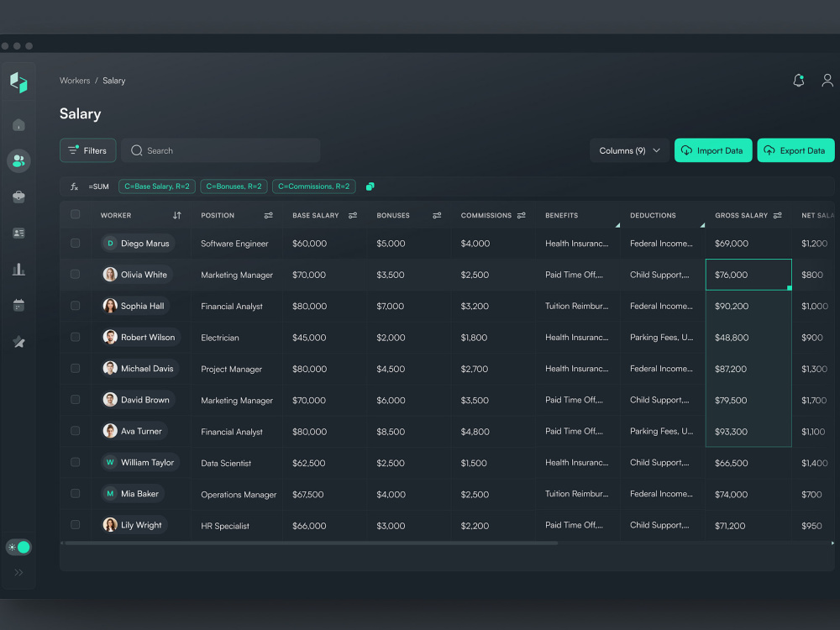Click the selection fill handle on $76,000 cell

(x=789, y=288)
